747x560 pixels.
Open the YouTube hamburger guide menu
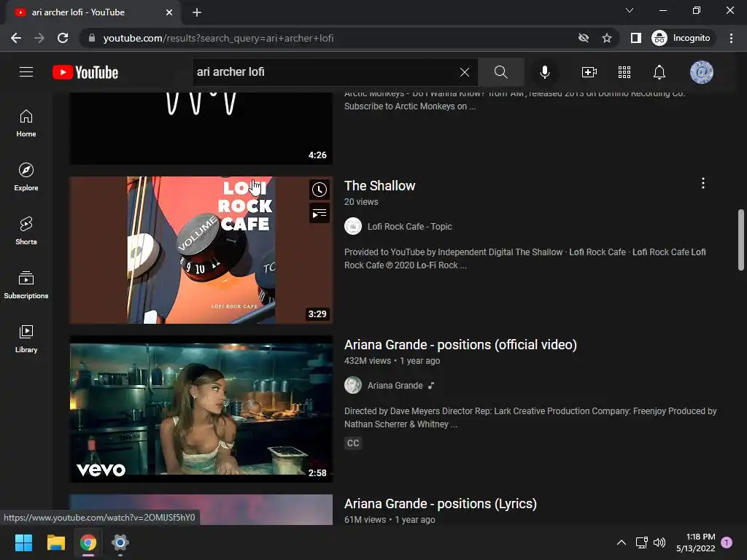[x=26, y=72]
